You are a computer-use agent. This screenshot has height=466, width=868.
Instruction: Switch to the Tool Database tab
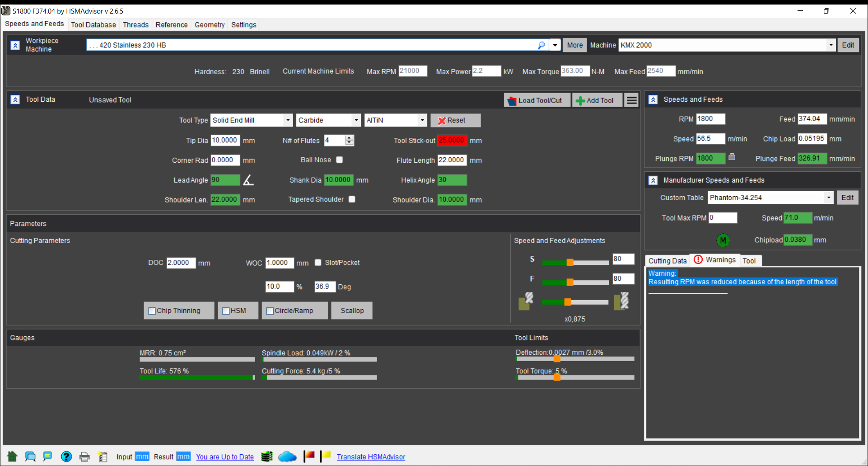click(x=93, y=25)
